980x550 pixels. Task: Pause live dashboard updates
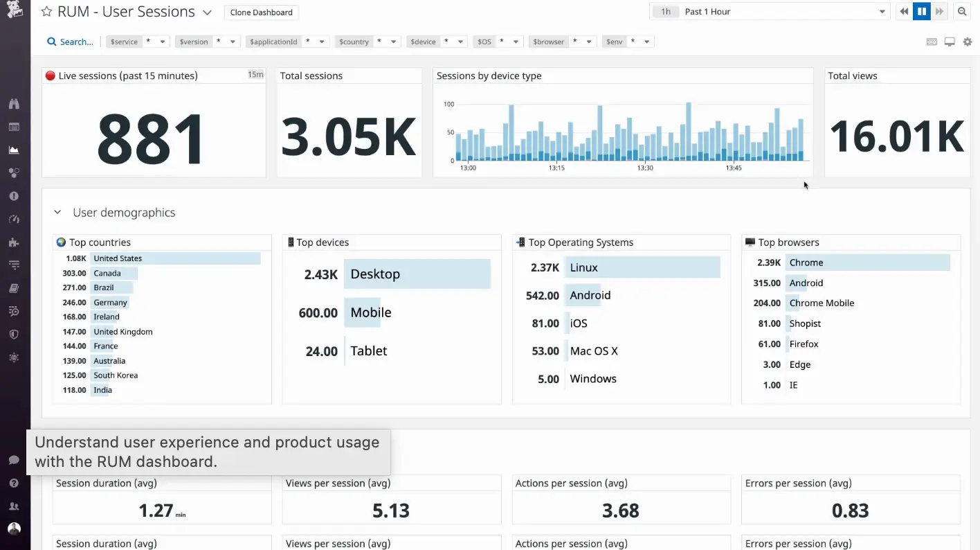[x=921, y=12]
